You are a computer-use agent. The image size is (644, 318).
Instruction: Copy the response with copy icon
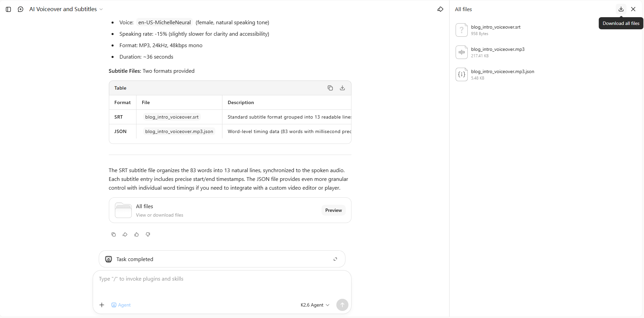(x=114, y=234)
